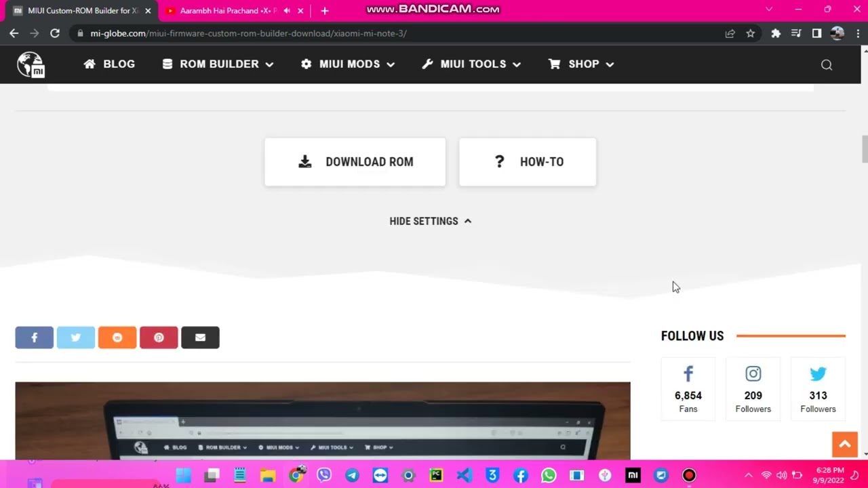Open the tab search chevron
The width and height of the screenshot is (868, 488).
coord(768,9)
